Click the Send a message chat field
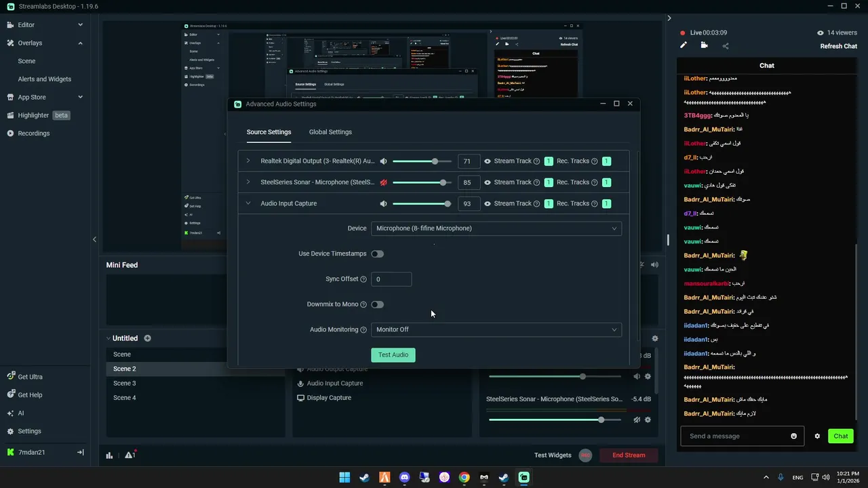 point(743,436)
